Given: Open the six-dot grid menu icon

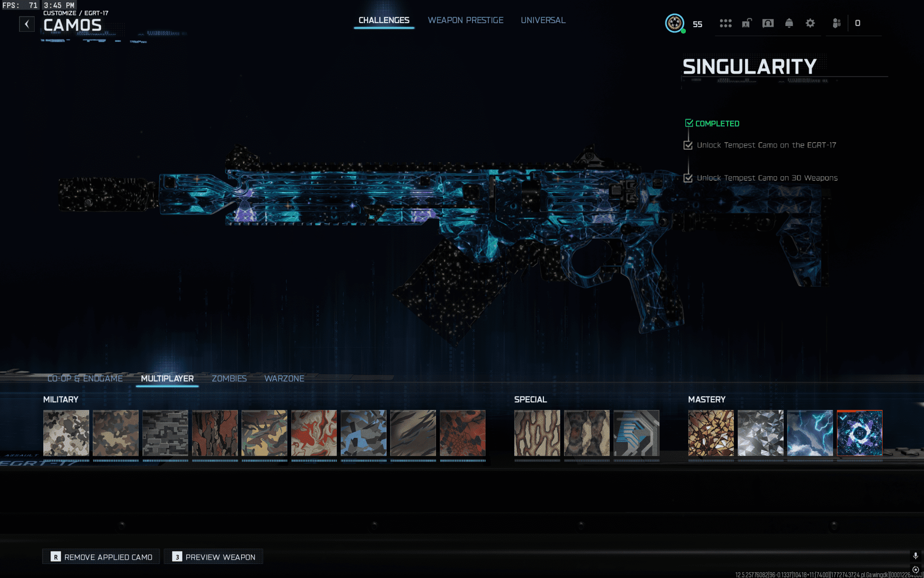Looking at the screenshot, I should point(725,23).
